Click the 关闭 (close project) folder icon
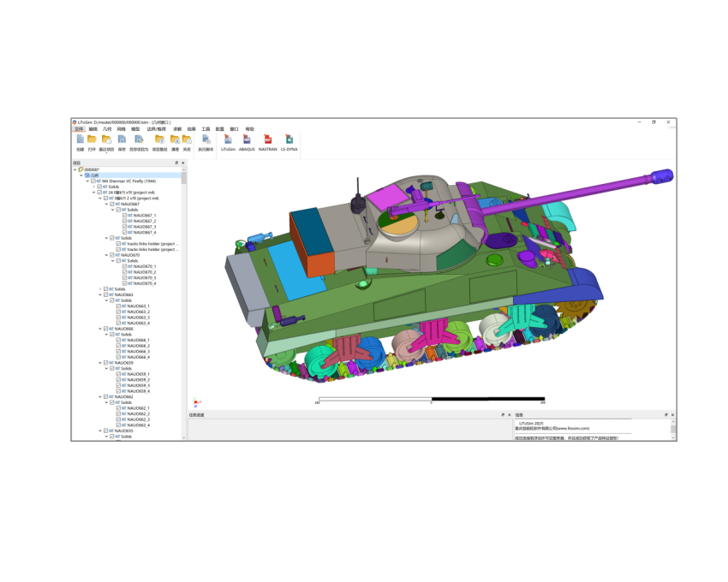 pyautogui.click(x=187, y=140)
